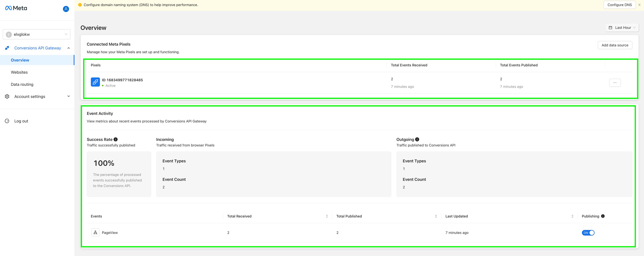This screenshot has height=256, width=644.
Task: Open the Last Hour time range dropdown
Action: 622,28
